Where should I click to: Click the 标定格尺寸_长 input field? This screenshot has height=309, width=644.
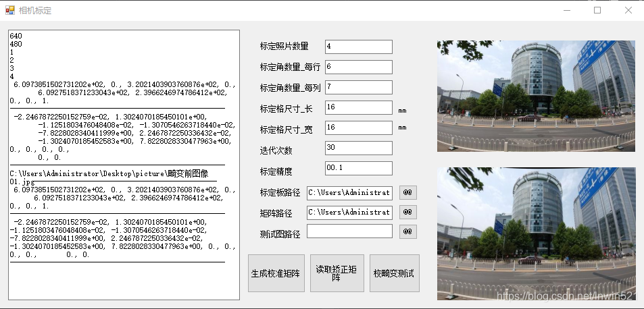359,107
